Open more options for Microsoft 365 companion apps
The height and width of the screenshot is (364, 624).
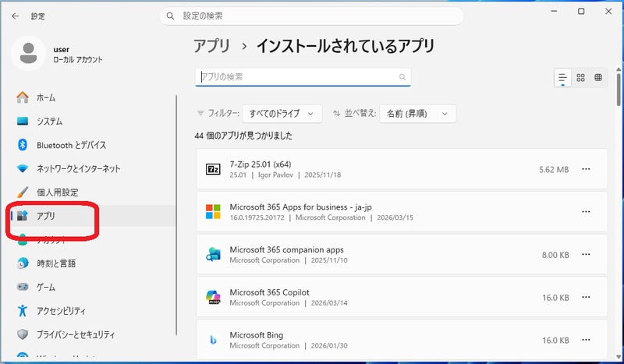pyautogui.click(x=586, y=254)
